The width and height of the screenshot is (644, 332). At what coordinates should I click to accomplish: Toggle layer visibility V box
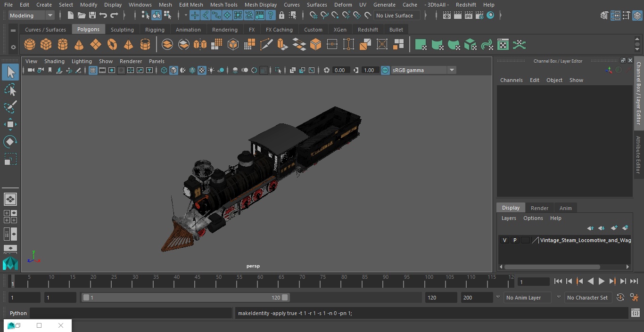click(504, 240)
